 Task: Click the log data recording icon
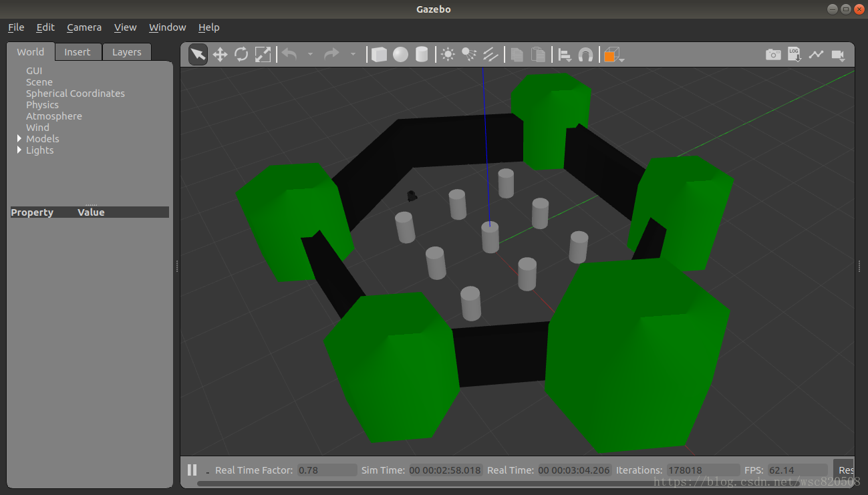tap(794, 55)
